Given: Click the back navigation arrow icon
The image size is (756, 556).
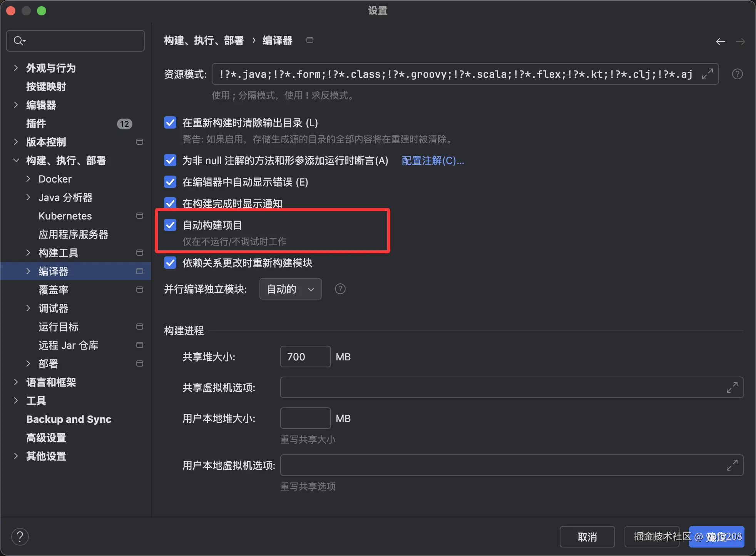Looking at the screenshot, I should click(x=720, y=41).
